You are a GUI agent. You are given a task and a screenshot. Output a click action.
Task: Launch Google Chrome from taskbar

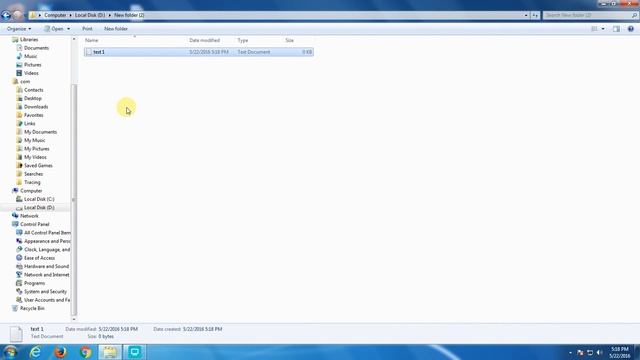pyautogui.click(x=85, y=352)
